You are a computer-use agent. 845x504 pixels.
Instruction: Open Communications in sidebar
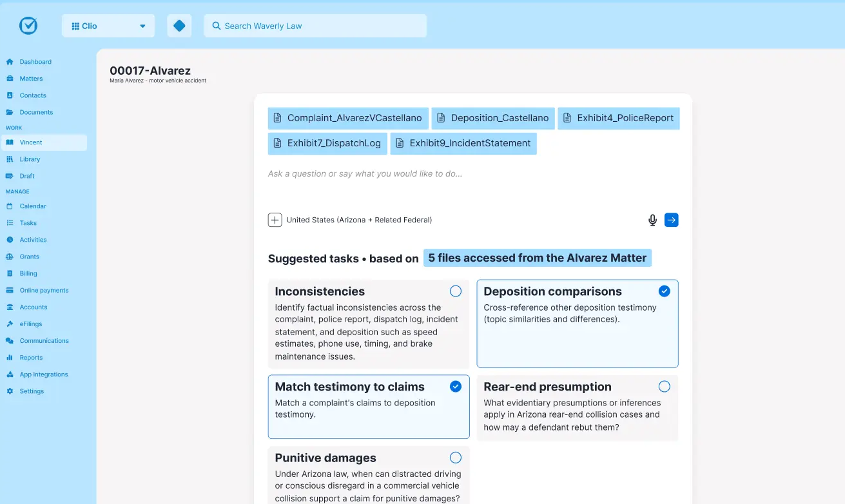[x=44, y=341]
